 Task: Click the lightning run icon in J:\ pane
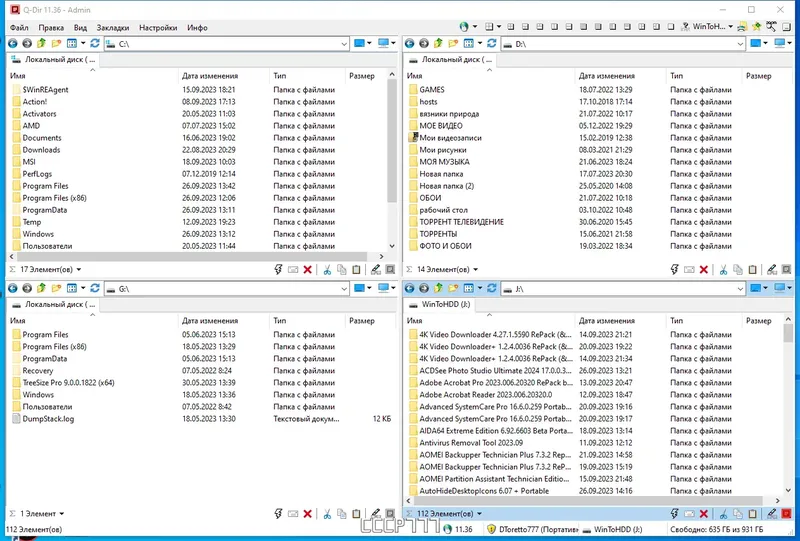coord(674,514)
